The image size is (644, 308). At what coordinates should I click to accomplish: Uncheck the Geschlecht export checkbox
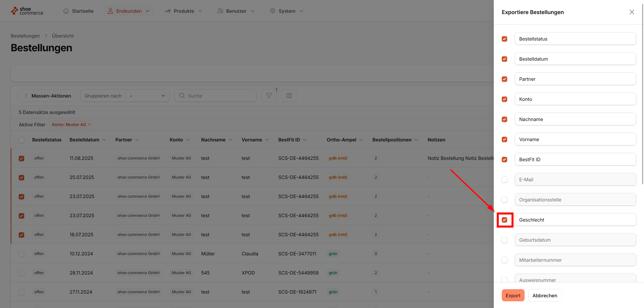point(504,220)
